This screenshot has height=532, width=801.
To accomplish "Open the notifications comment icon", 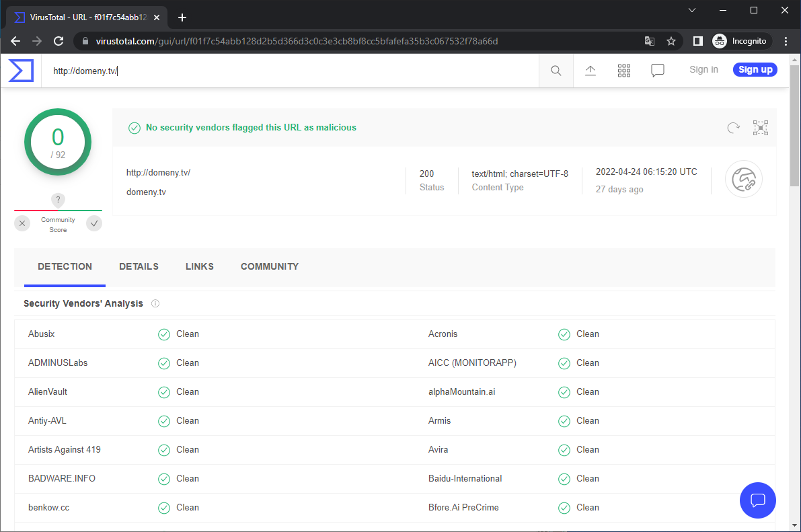I will click(658, 71).
